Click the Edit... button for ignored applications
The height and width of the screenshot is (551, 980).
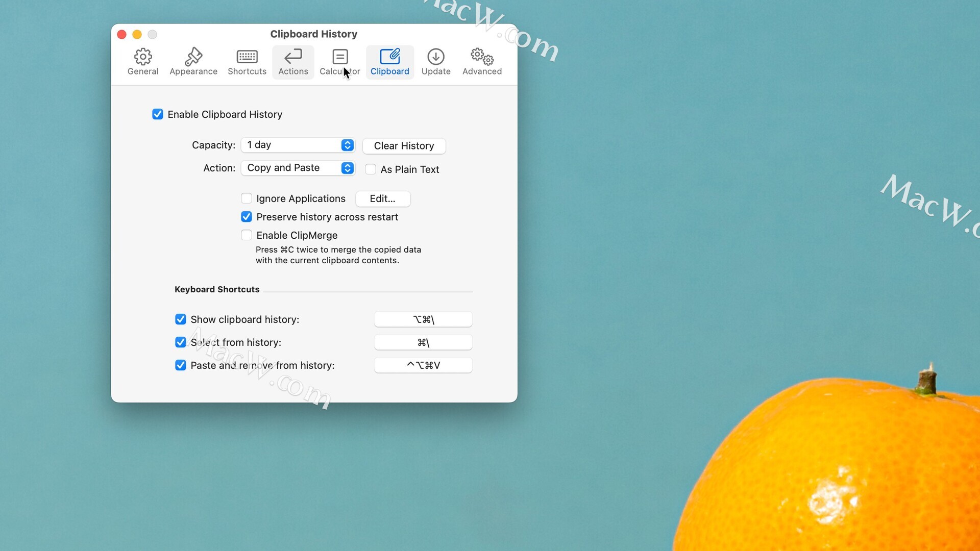click(383, 199)
